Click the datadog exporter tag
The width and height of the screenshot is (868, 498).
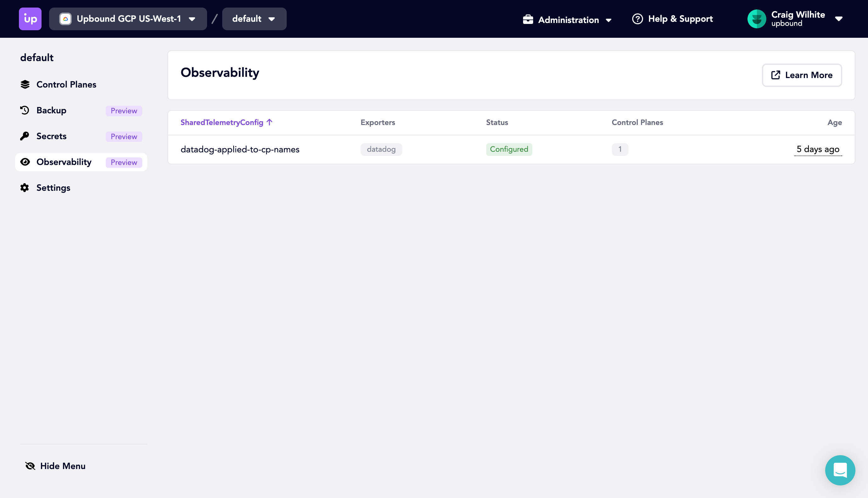point(381,150)
